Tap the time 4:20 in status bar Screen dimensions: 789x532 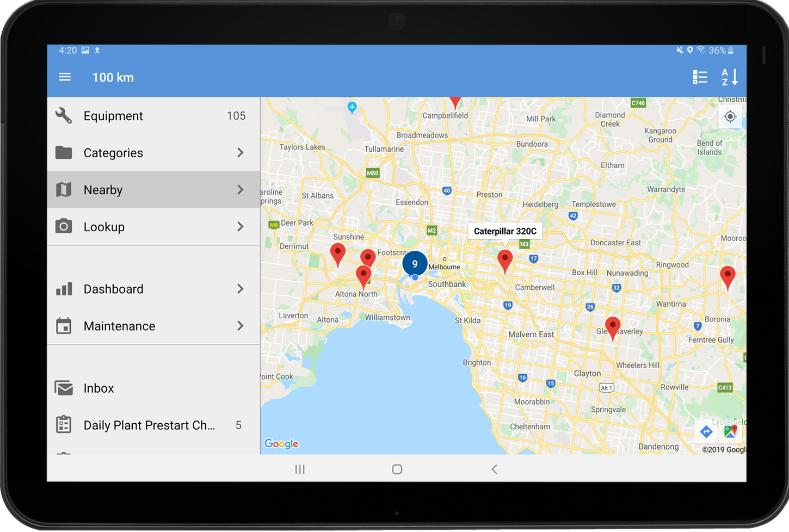pos(68,50)
